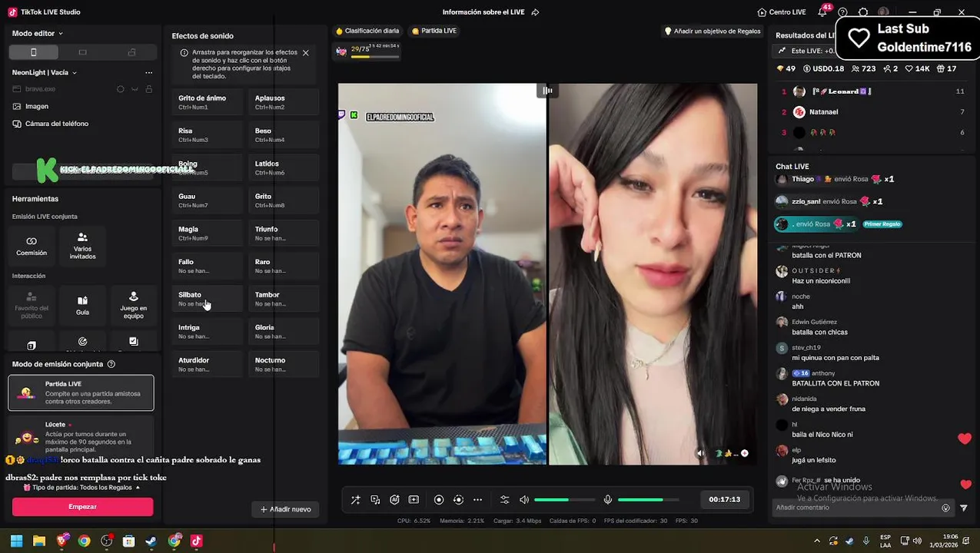Screen dimensions: 980x553
Task: Open Partida LIVE tab above preview
Action: coord(434,31)
